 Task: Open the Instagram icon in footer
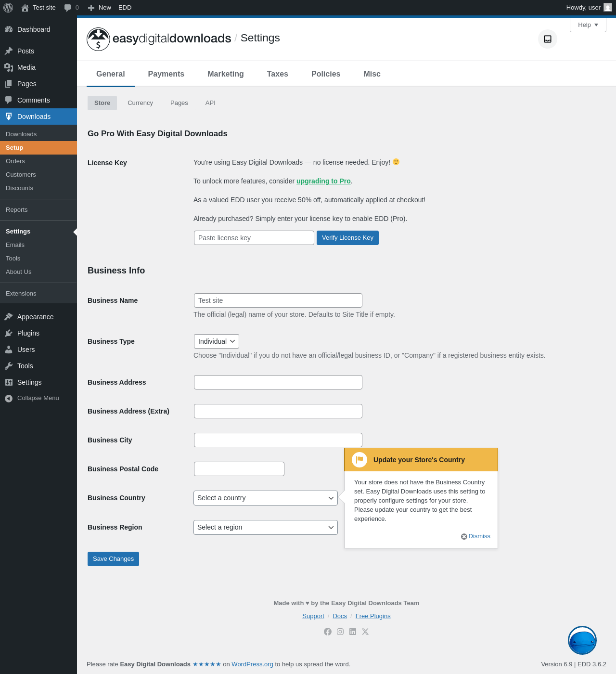pyautogui.click(x=340, y=632)
